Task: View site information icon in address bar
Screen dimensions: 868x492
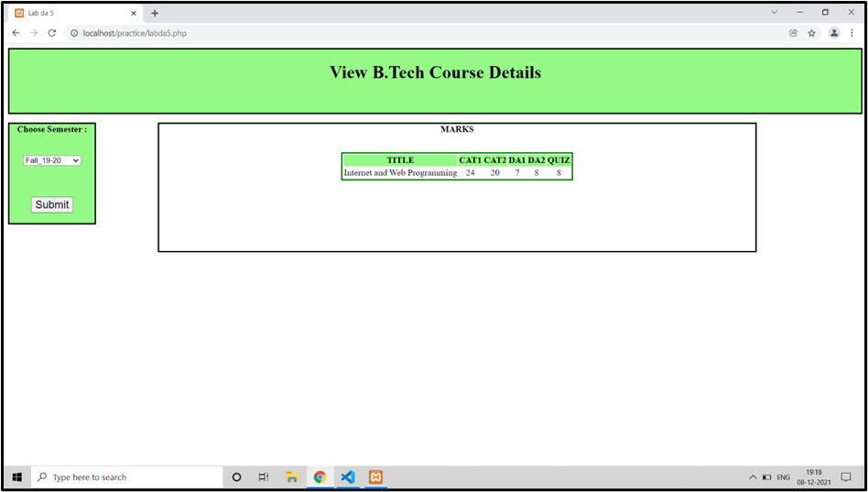Action: tap(74, 33)
